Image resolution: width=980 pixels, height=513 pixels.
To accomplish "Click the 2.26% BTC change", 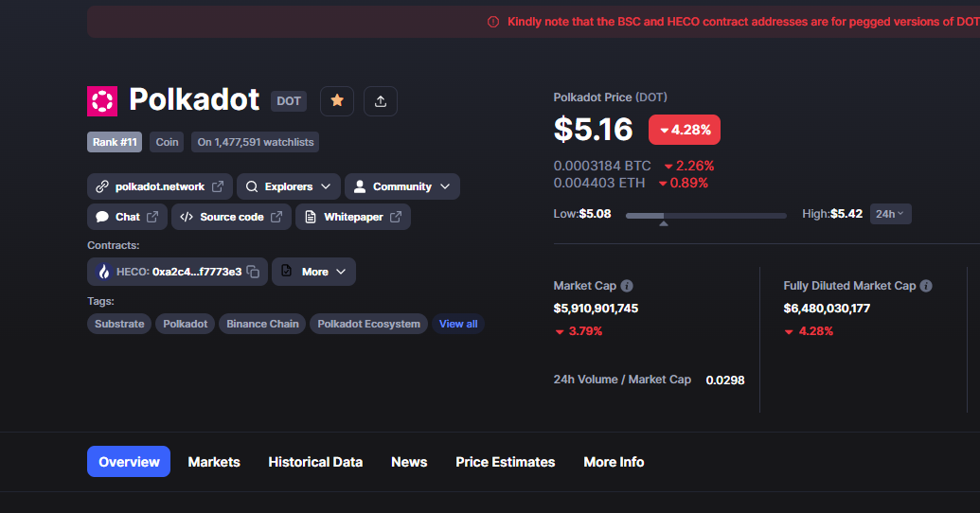I will pyautogui.click(x=689, y=166).
